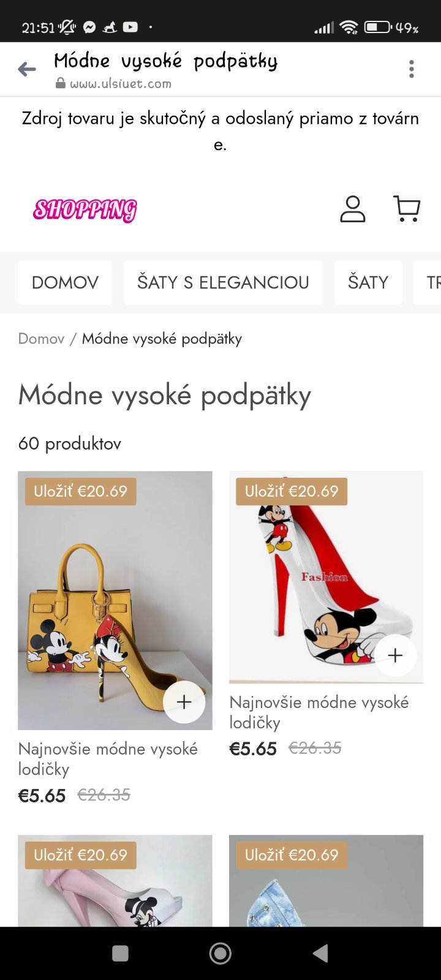Screen dimensions: 441x980
Task: Tap Android recent apps square
Action: click(x=121, y=953)
